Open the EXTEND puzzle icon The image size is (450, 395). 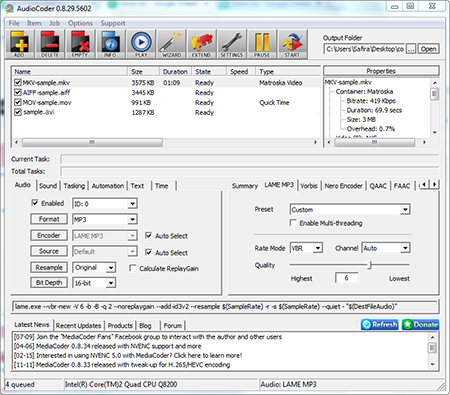click(x=201, y=44)
